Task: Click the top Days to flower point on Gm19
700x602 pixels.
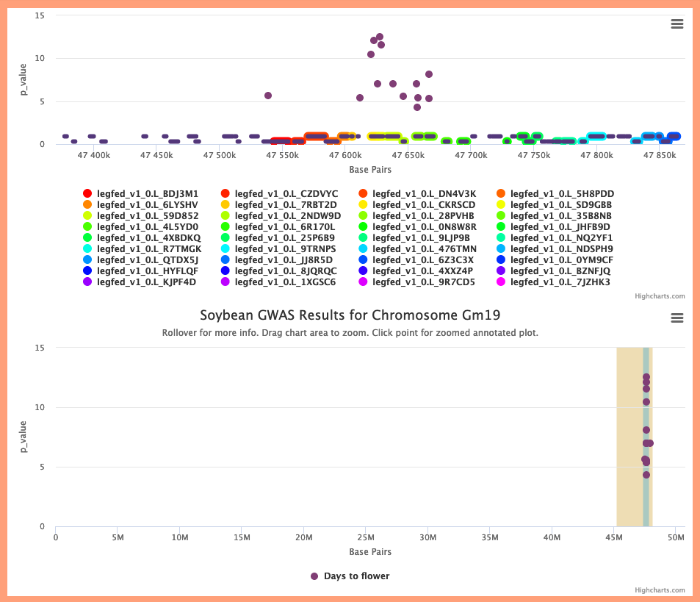Action: [x=646, y=377]
